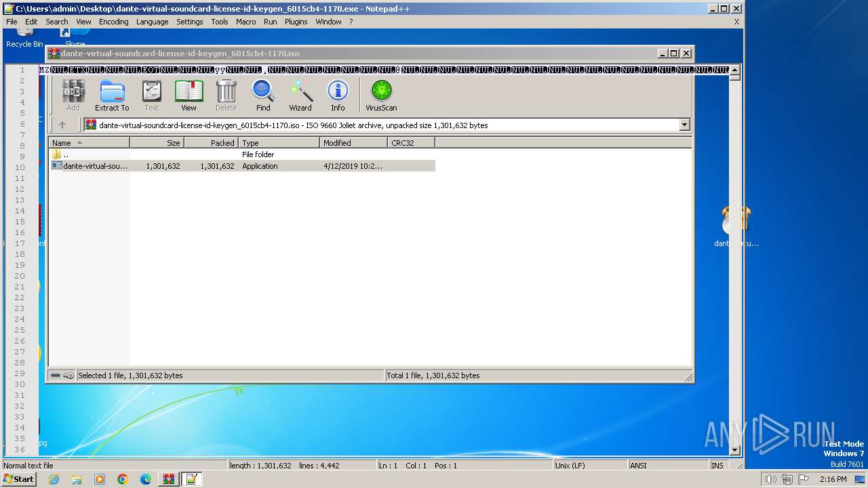Click the Packed value 1,301,632

click(x=217, y=166)
